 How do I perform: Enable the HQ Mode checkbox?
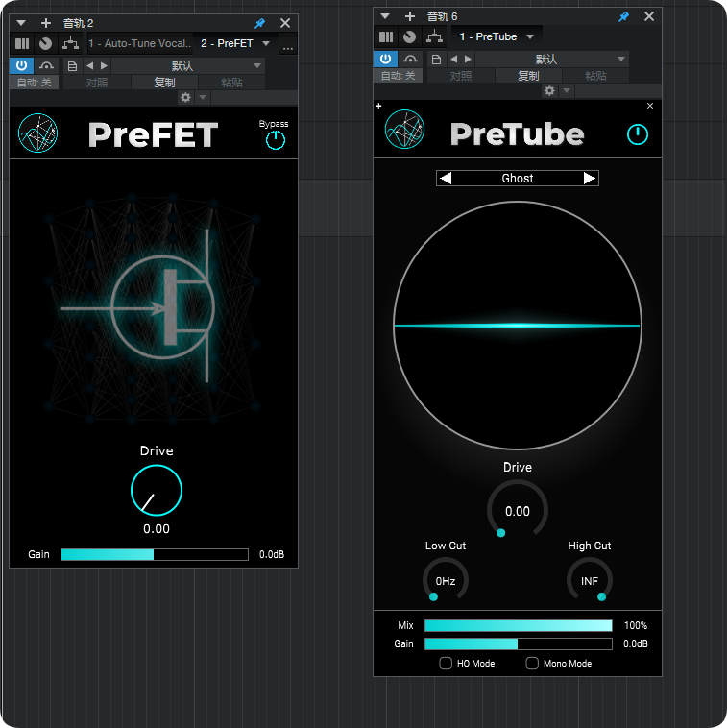446,663
